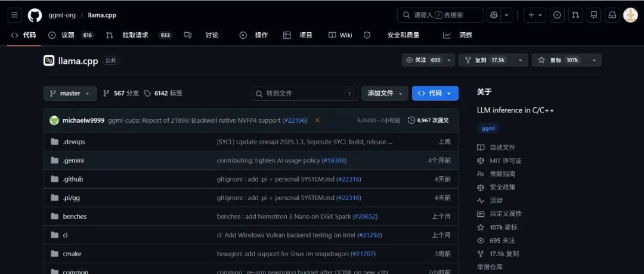Screen dimensions: 644x274
Task: Click the pulse icon beside 活动
Action: point(481,201)
